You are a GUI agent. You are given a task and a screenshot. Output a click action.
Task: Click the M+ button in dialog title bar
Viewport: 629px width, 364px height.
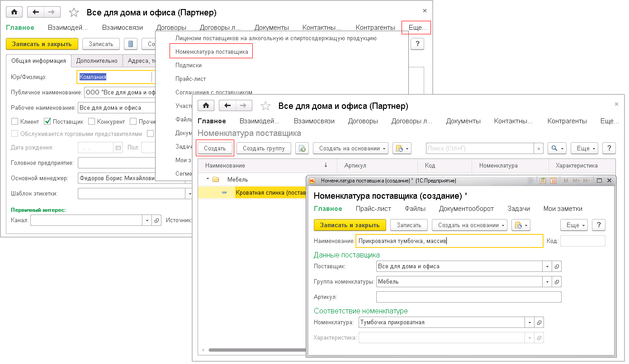point(576,181)
